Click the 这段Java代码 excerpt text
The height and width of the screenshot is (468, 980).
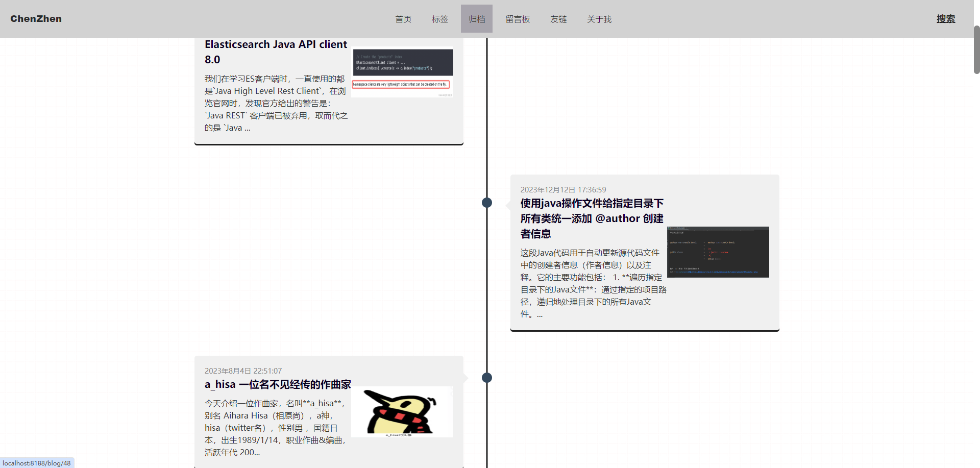click(594, 283)
